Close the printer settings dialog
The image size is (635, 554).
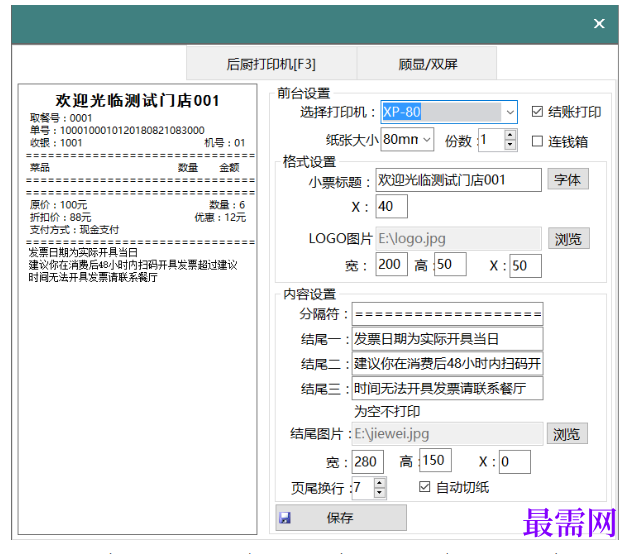coord(599,23)
